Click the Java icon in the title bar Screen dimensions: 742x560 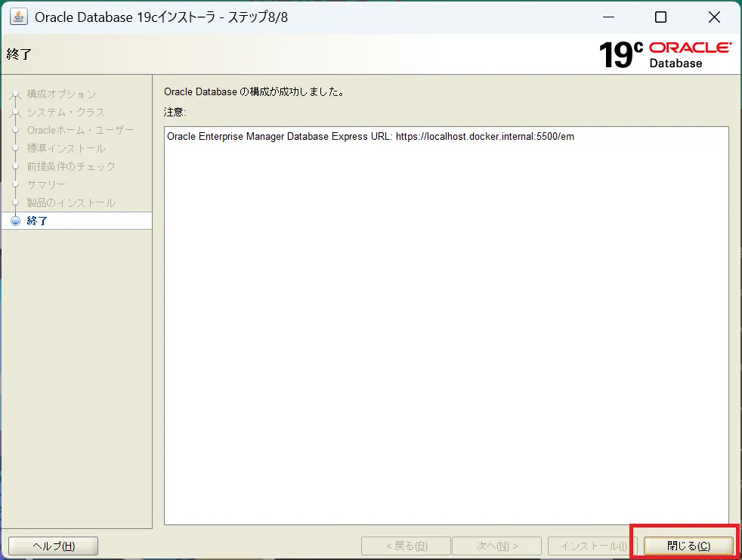click(18, 17)
